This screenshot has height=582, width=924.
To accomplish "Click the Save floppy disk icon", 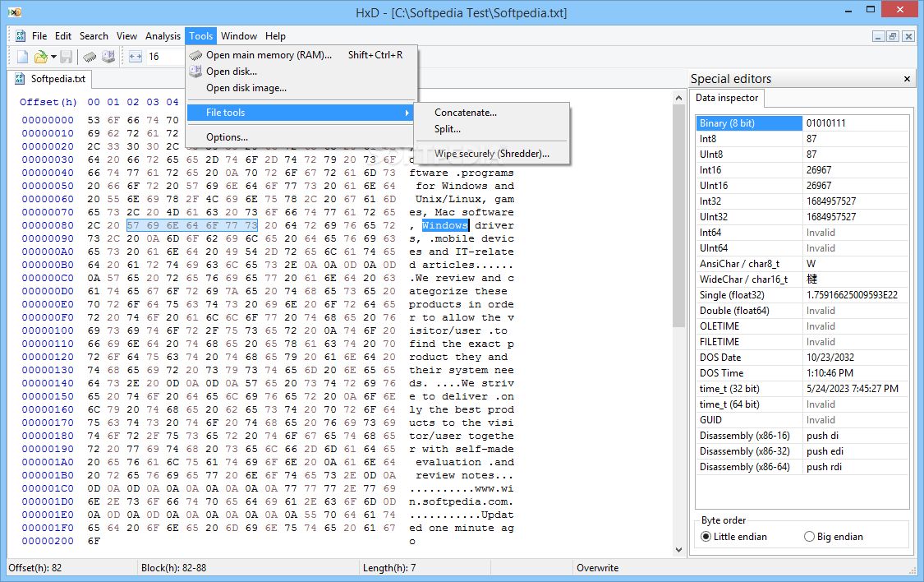I will [x=66, y=57].
